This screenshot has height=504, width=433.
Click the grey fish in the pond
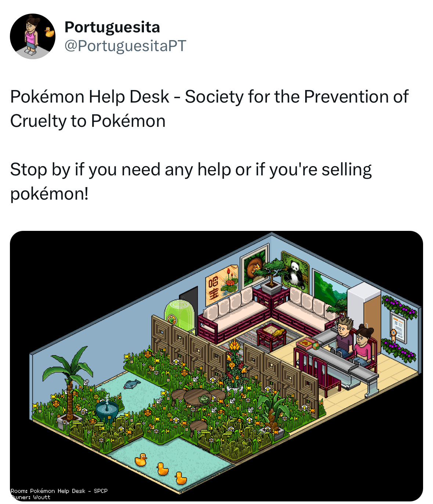click(132, 385)
